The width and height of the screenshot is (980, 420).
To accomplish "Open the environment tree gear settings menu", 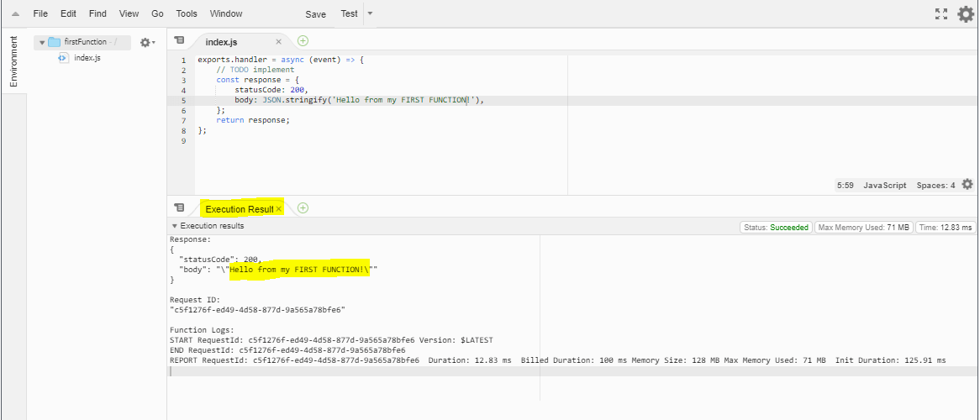I will coord(147,42).
